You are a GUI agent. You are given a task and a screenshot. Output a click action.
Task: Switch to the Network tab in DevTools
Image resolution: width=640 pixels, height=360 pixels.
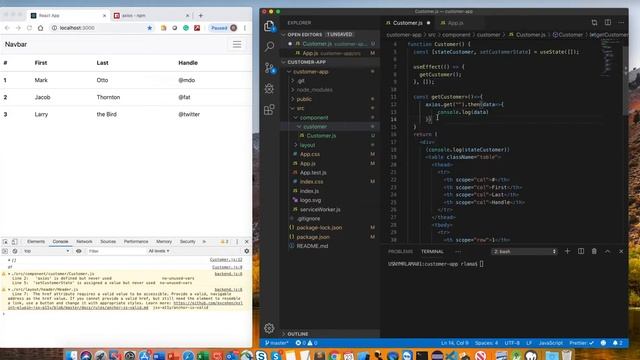pyautogui.click(x=84, y=242)
